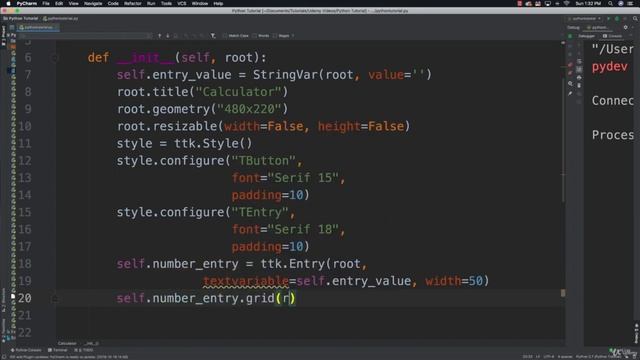640x360 pixels.
Task: Go to next search occurrence arrow
Action: 168,36
